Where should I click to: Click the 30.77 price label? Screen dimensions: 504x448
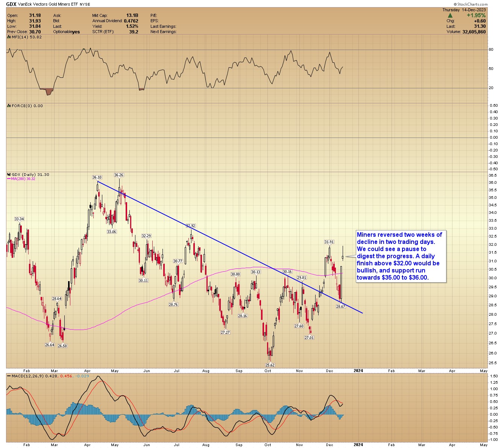click(178, 261)
